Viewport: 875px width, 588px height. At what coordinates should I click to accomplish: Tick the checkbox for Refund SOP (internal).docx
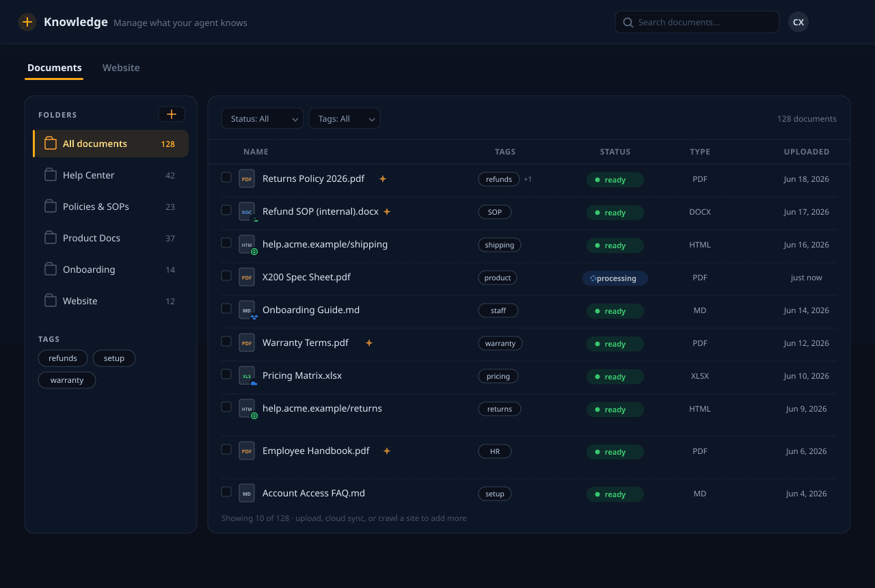tap(226, 210)
